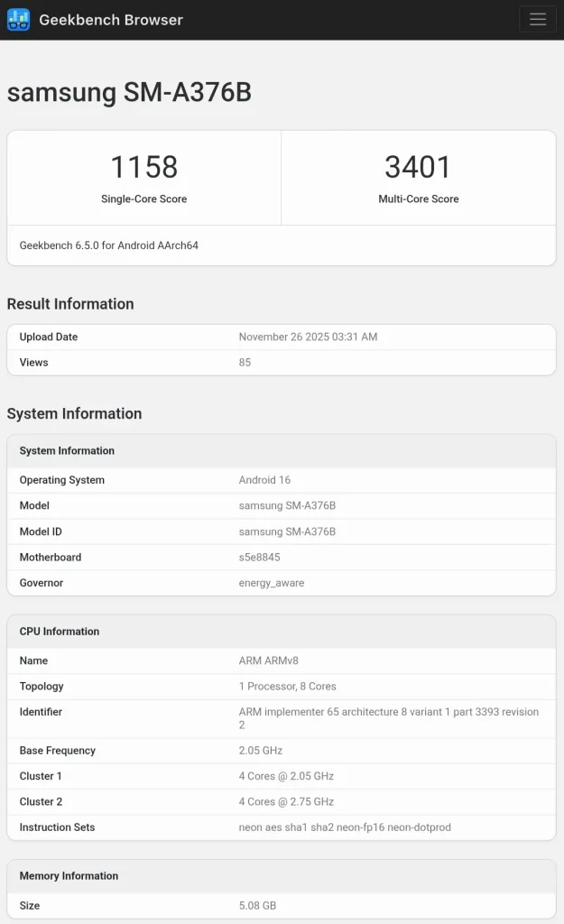Select the 1158 single-core score

point(144,167)
